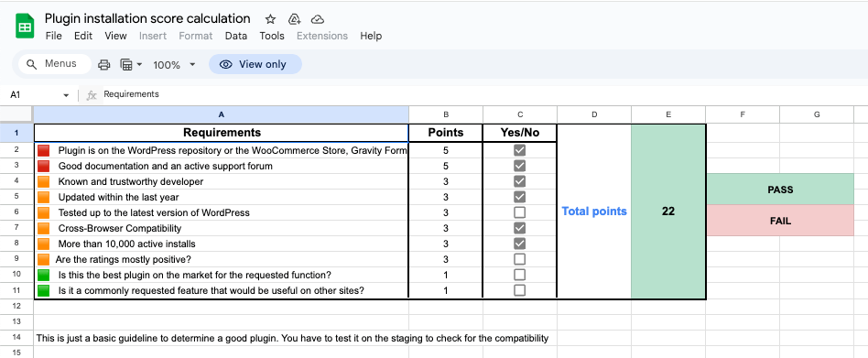Open the filter views icon
868x358 pixels.
pyautogui.click(x=126, y=65)
